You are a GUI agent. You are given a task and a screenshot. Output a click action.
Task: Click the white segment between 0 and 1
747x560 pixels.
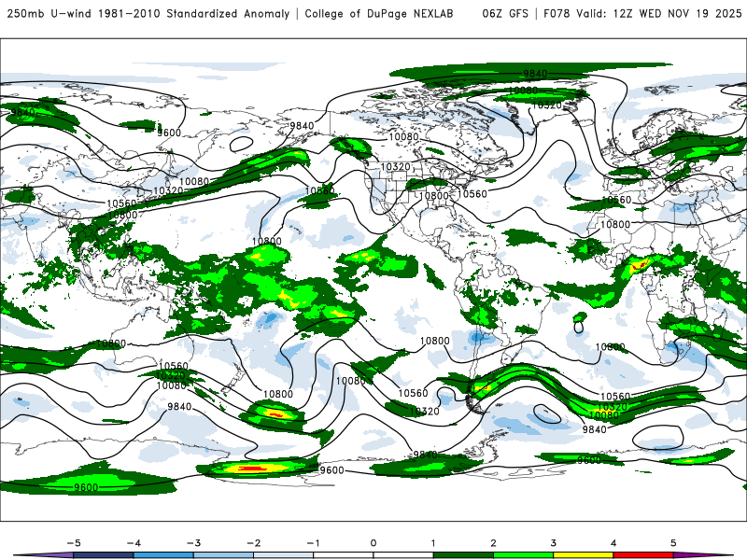pos(403,555)
